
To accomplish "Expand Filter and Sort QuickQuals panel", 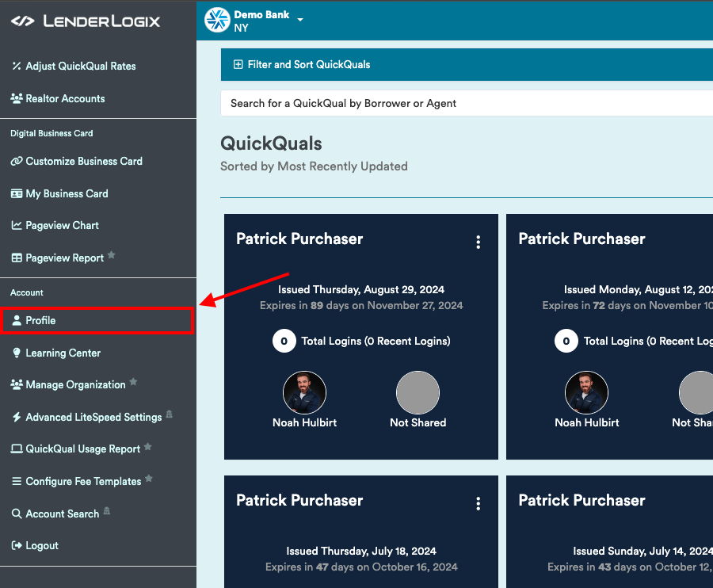I will coord(301,64).
